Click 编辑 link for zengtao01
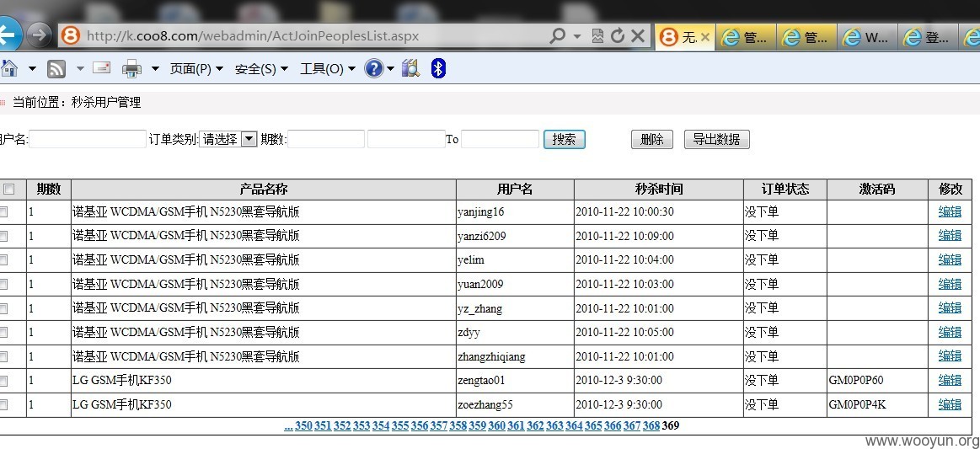The height and width of the screenshot is (449, 980). (x=950, y=380)
